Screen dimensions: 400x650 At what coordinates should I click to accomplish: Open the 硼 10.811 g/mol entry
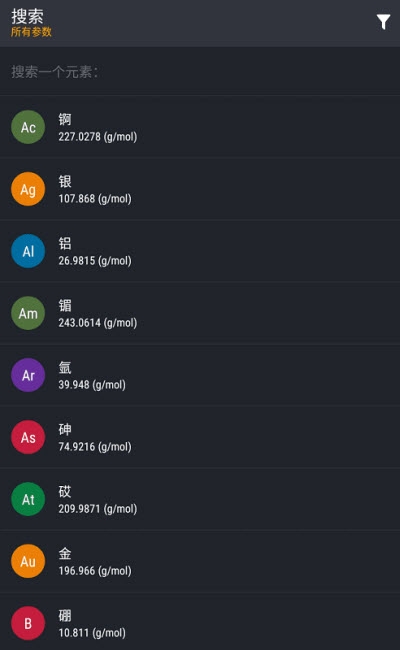(x=200, y=623)
